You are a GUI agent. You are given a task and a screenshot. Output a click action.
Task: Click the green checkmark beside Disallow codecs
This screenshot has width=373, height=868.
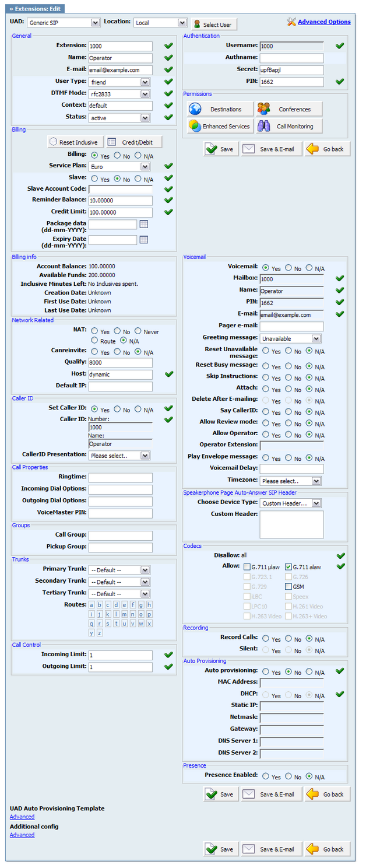tap(340, 556)
